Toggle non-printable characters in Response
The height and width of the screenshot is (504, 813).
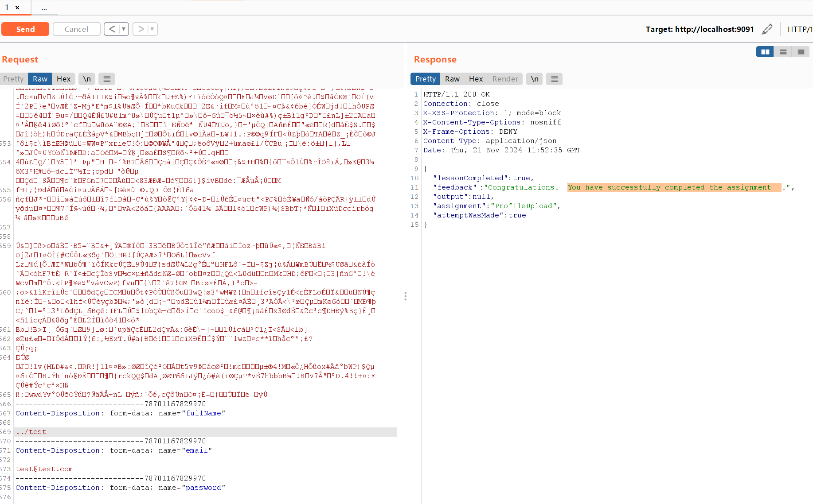click(535, 79)
